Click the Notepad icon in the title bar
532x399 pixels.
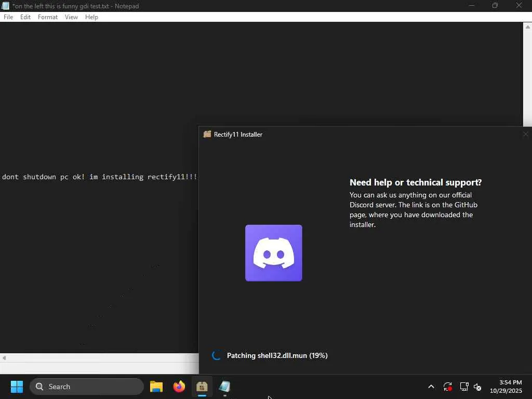click(x=5, y=6)
